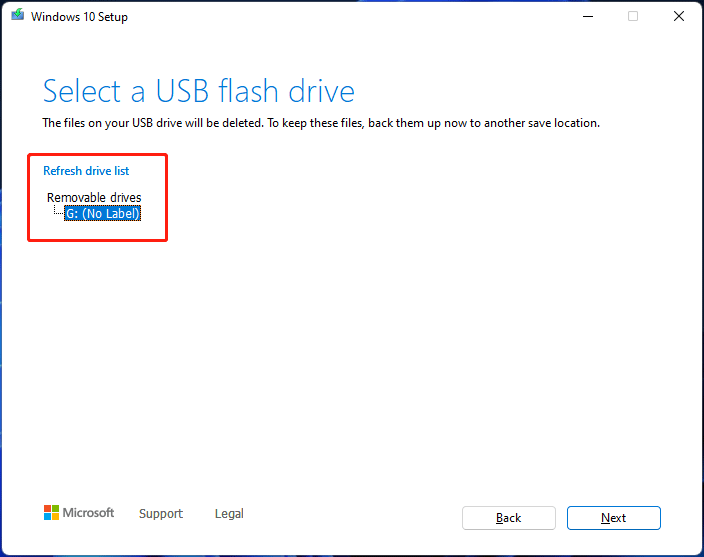Select the G: (No Label) drive
The width and height of the screenshot is (704, 557).
(x=102, y=213)
